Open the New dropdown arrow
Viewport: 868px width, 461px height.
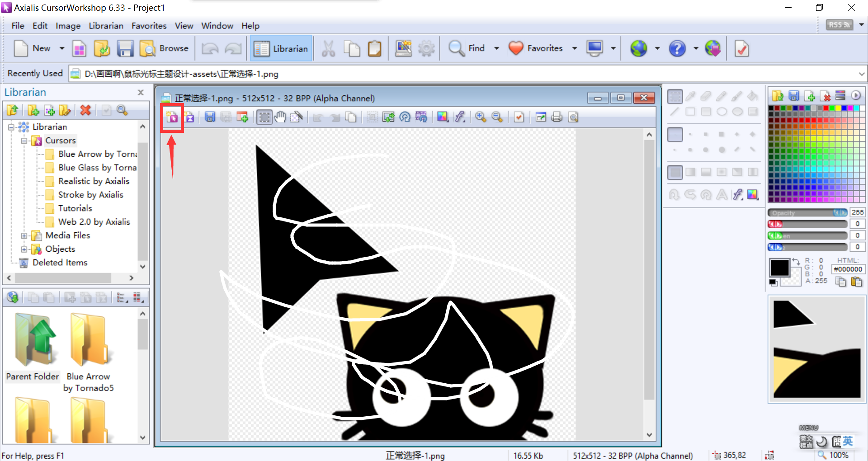coord(62,48)
